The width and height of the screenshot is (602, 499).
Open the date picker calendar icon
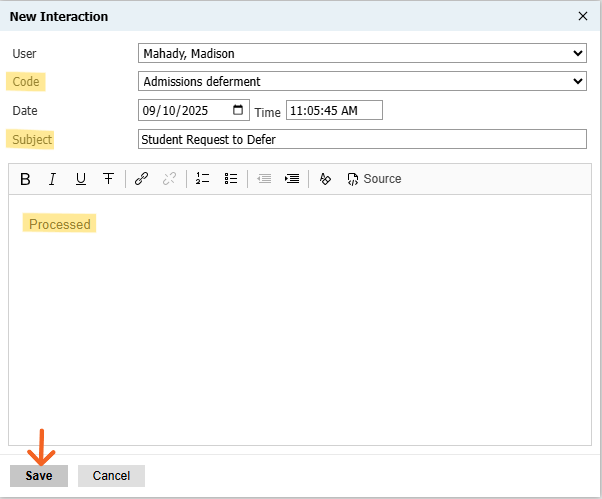click(238, 110)
